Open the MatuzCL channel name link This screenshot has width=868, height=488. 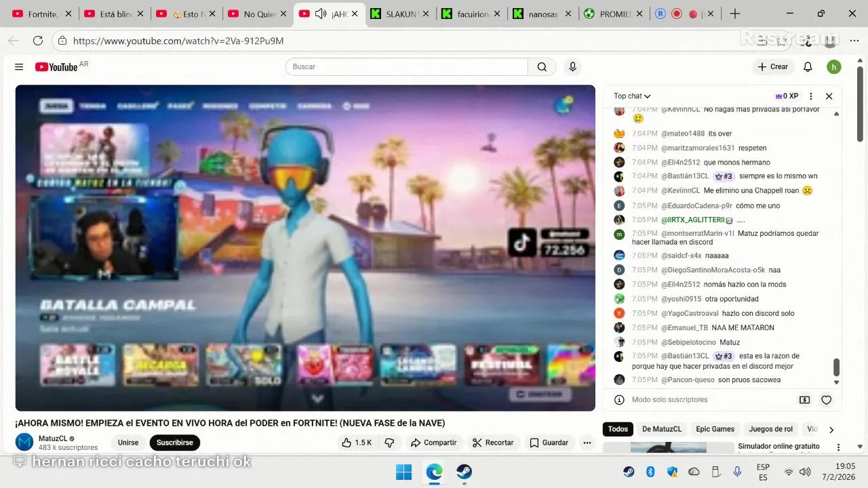pyautogui.click(x=53, y=439)
